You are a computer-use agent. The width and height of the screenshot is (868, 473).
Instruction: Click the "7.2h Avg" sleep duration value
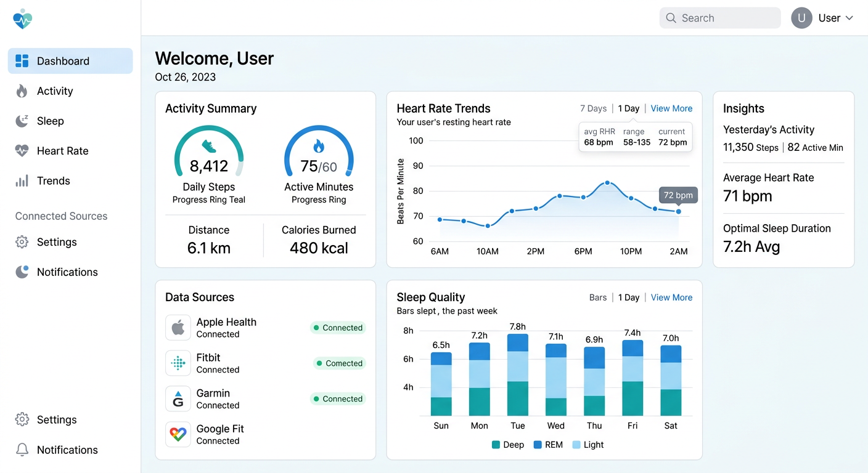tap(751, 247)
